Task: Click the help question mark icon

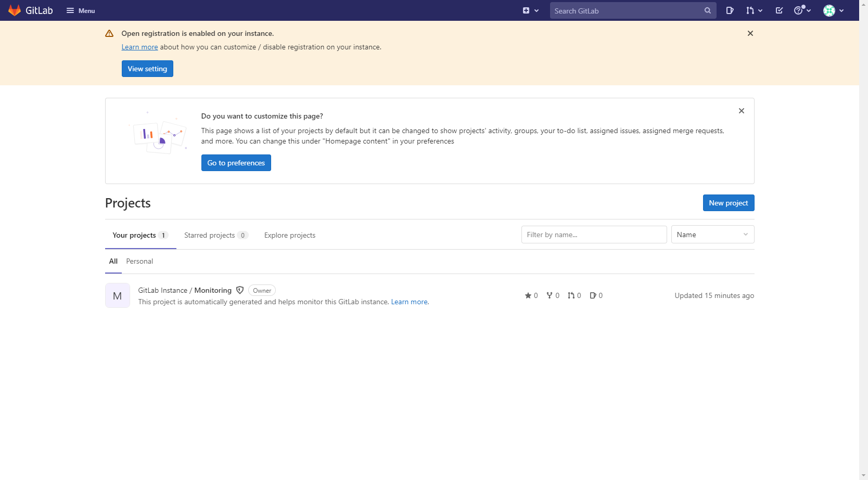Action: [799, 10]
